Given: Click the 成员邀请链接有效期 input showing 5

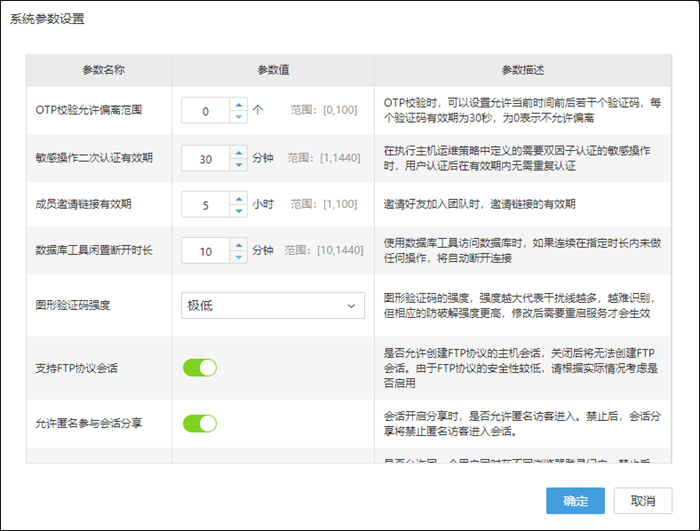Looking at the screenshot, I should tap(206, 204).
